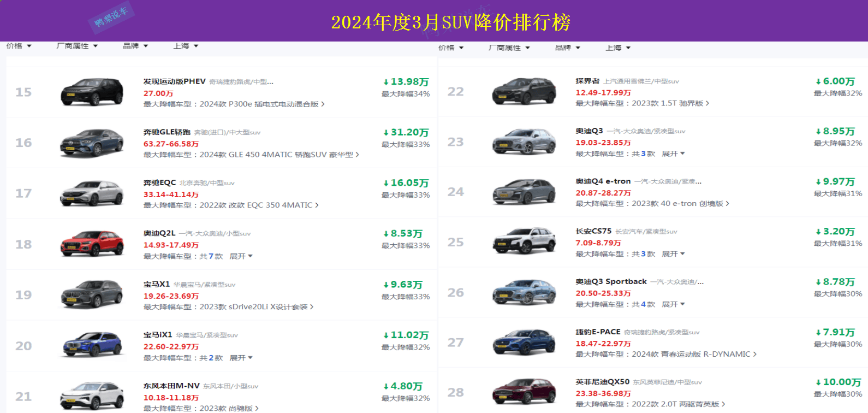Image resolution: width=868 pixels, height=413 pixels.
Task: Open the 探界者 model title
Action: point(587,81)
